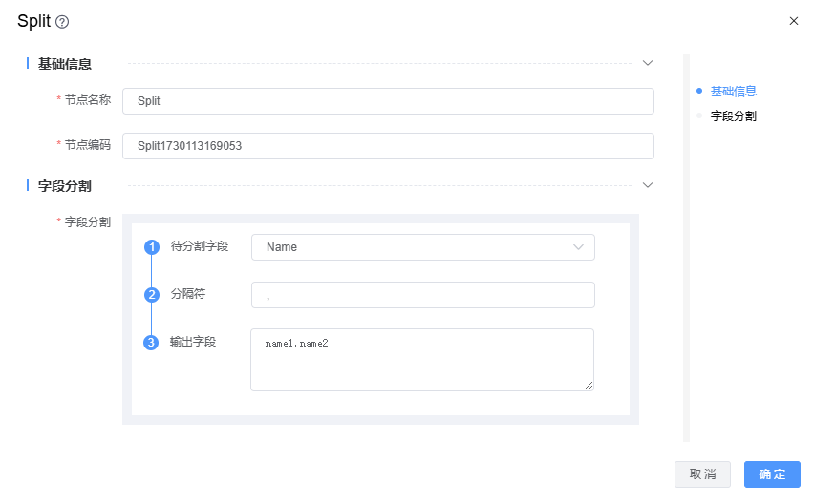Collapse the 基础信息 section chevron
The height and width of the screenshot is (504, 814).
point(647,63)
